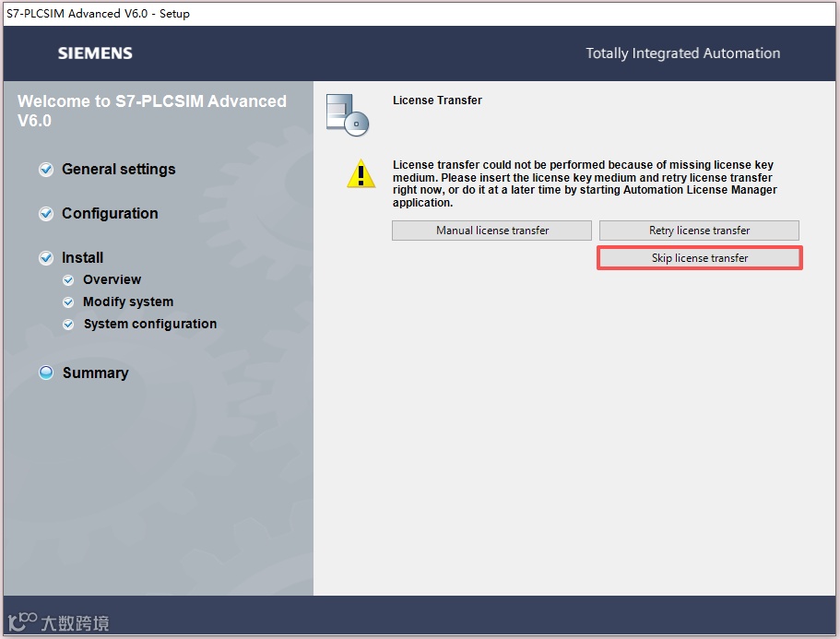840x639 pixels.
Task: Select the Overview sub-step
Action: click(112, 279)
